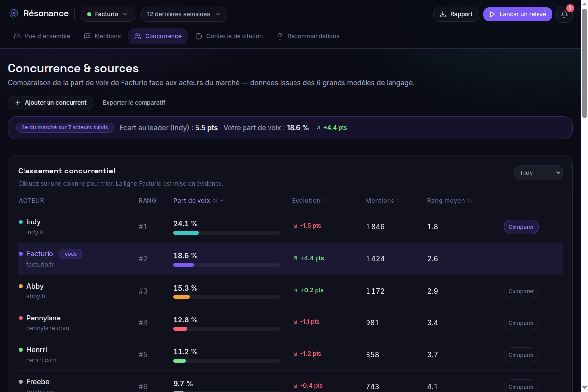Image resolution: width=588 pixels, height=392 pixels.
Task: Click the Abby rank #3 cell
Action: click(143, 291)
